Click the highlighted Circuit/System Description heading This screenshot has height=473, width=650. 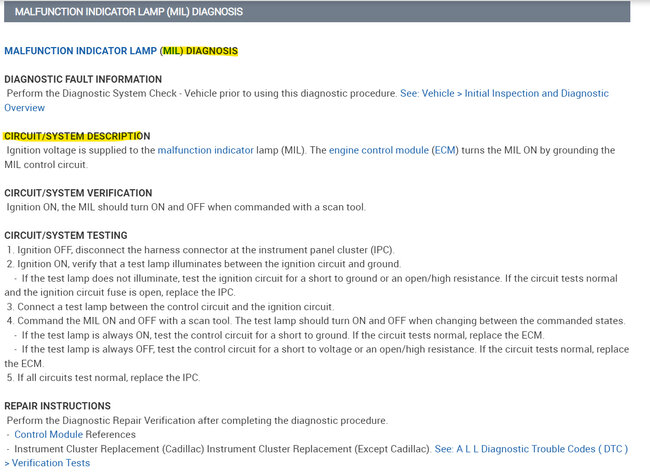tap(77, 136)
